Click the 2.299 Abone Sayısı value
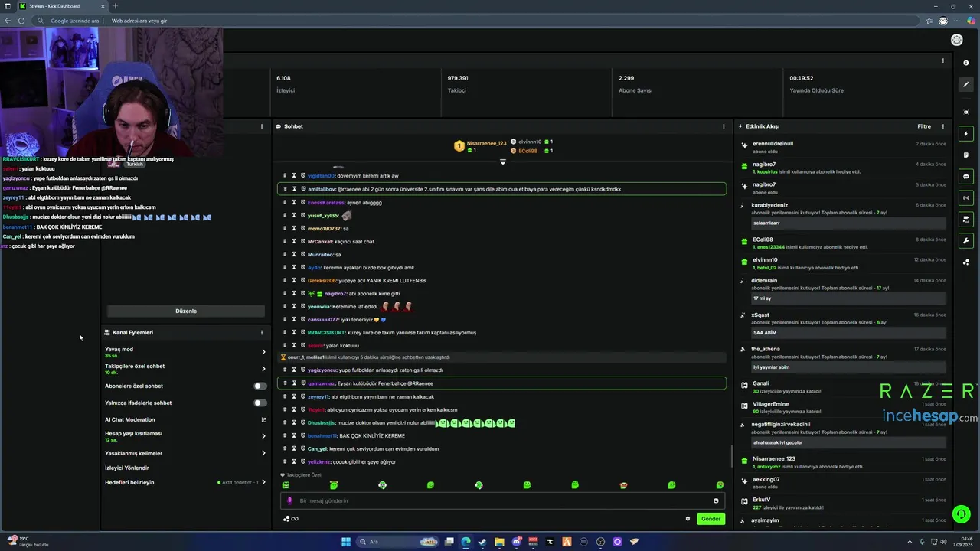 coord(626,78)
